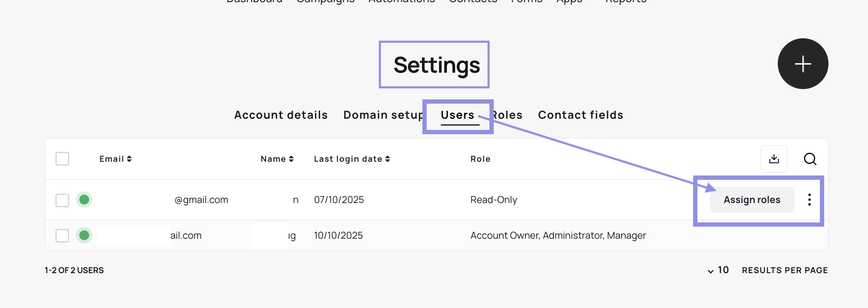Tick the select-all checkbox in the header

(62, 159)
